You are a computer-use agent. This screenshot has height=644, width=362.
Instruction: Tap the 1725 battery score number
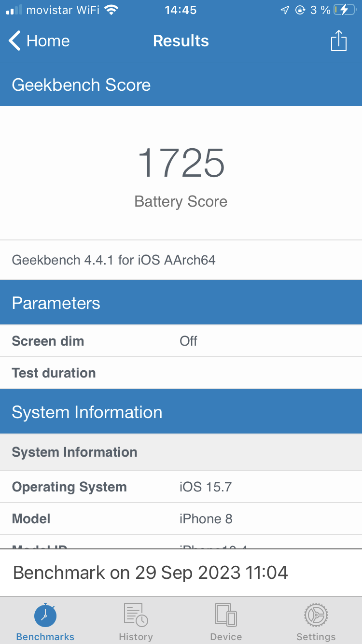coord(181,163)
